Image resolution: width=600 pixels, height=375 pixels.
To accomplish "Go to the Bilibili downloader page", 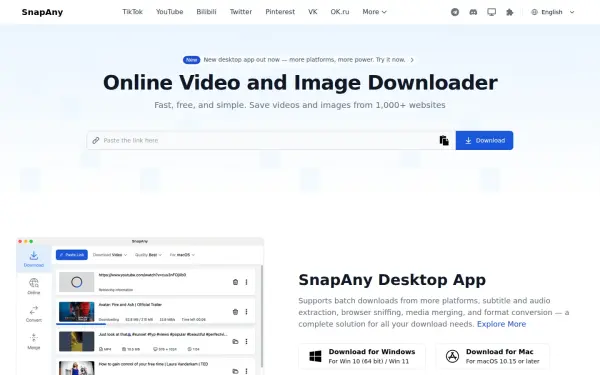I will [206, 12].
